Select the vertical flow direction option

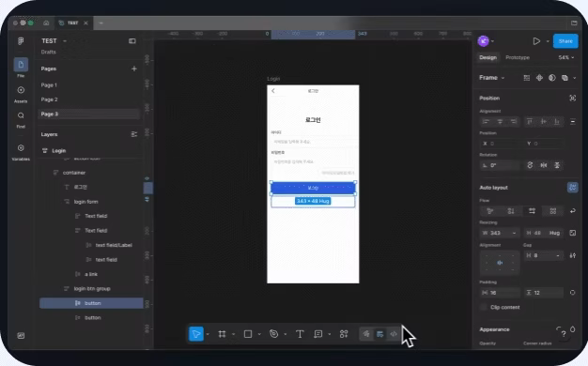point(511,211)
